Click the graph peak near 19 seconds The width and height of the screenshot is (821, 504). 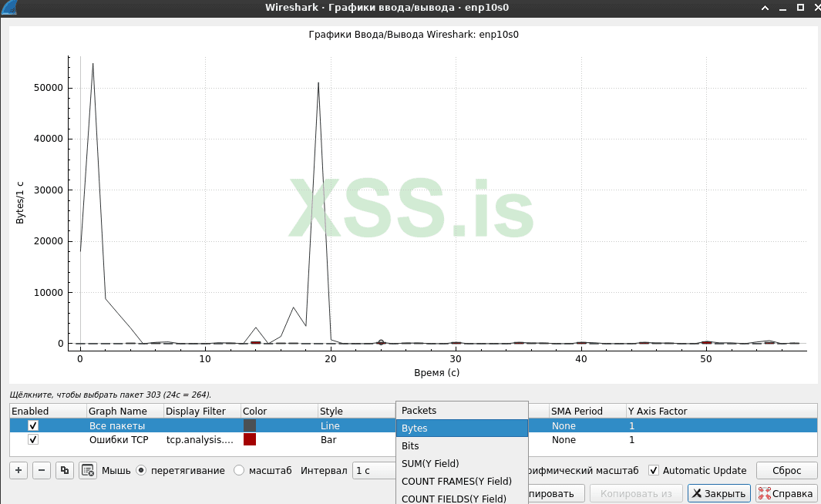click(x=318, y=82)
